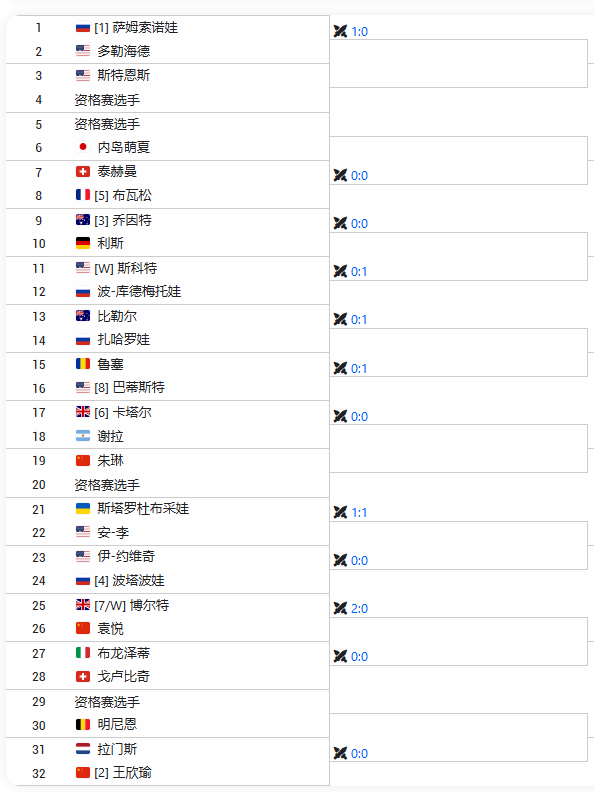The height and width of the screenshot is (792, 594).
Task: Click the match icon for 乔因特 vs 利斯
Action: [x=340, y=223]
